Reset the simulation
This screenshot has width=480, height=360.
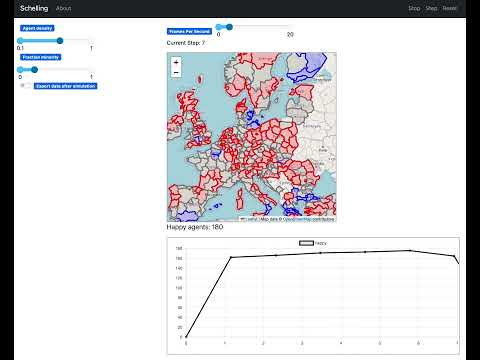[450, 8]
